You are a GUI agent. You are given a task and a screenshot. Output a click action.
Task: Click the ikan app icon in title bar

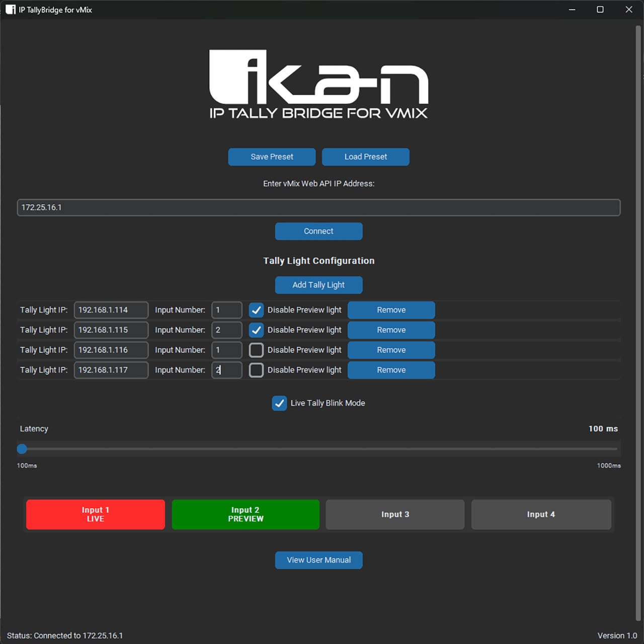pos(11,10)
